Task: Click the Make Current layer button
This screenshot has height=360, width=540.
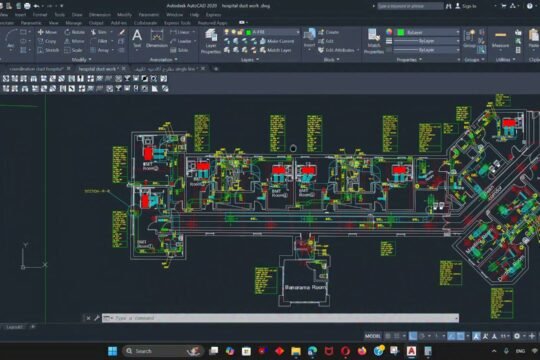Action: tap(277, 41)
